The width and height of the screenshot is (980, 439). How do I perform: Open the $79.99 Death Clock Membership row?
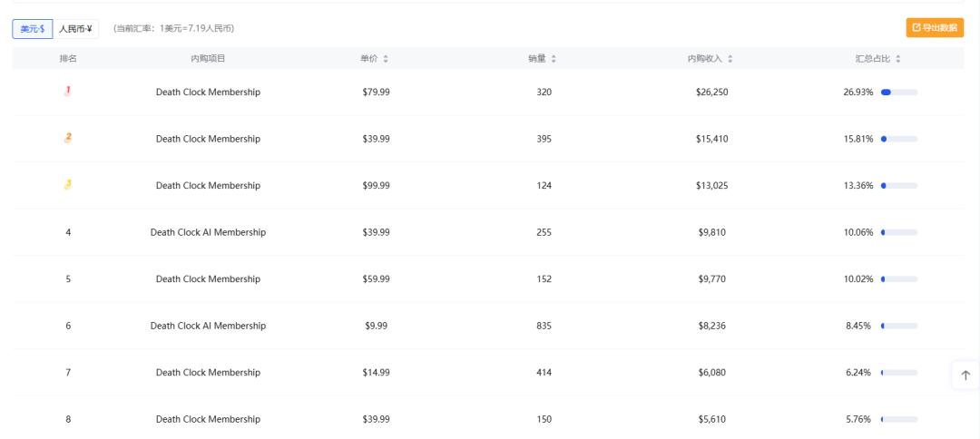point(208,92)
